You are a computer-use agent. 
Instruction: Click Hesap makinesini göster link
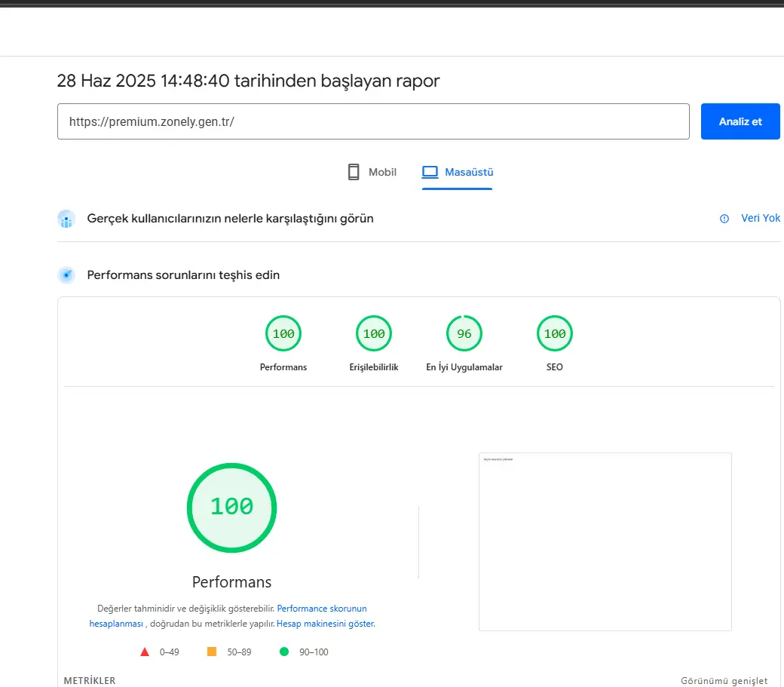tap(326, 624)
